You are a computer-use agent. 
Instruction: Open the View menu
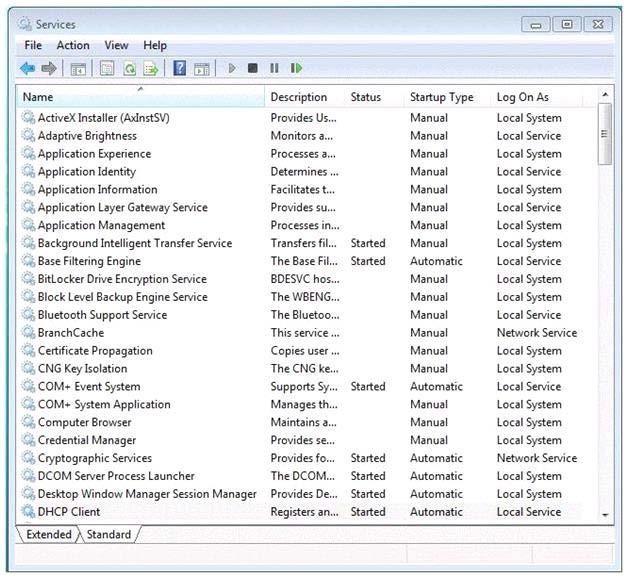coord(116,45)
